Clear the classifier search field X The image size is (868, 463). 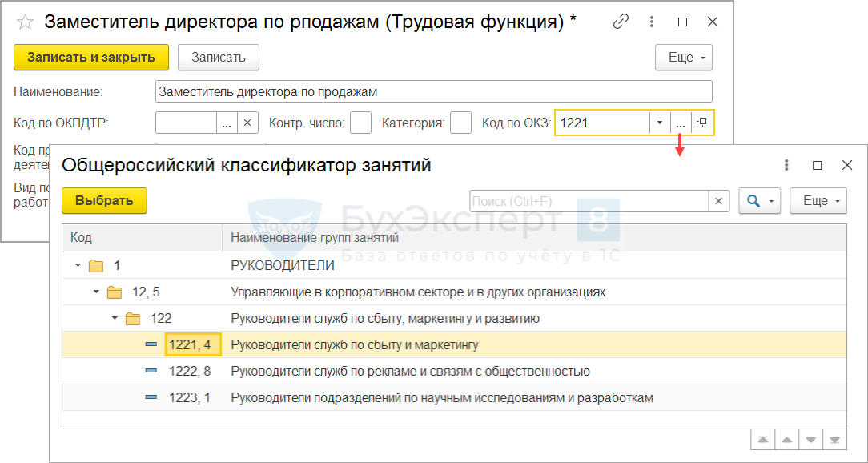coord(718,201)
